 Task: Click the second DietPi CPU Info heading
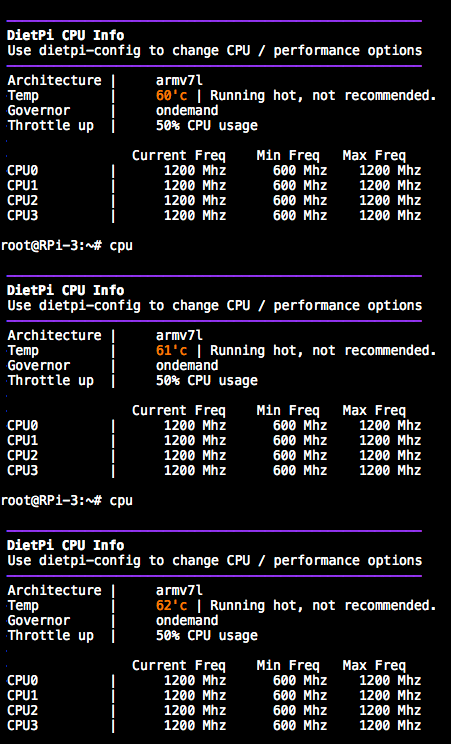coord(66,290)
